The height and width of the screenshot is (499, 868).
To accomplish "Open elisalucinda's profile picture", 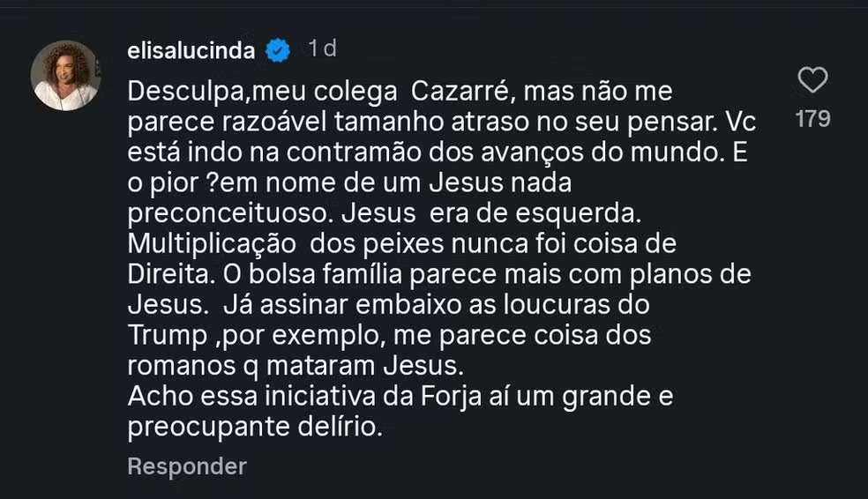I will (65, 75).
